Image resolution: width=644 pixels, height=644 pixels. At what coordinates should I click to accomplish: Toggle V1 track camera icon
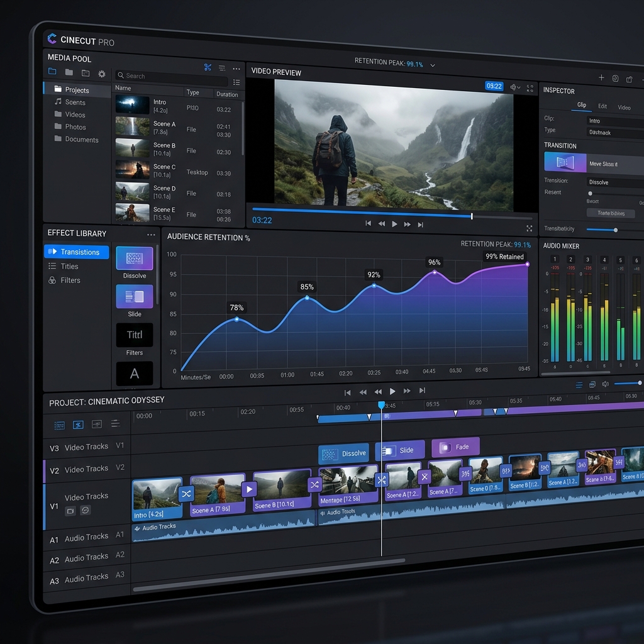click(70, 511)
